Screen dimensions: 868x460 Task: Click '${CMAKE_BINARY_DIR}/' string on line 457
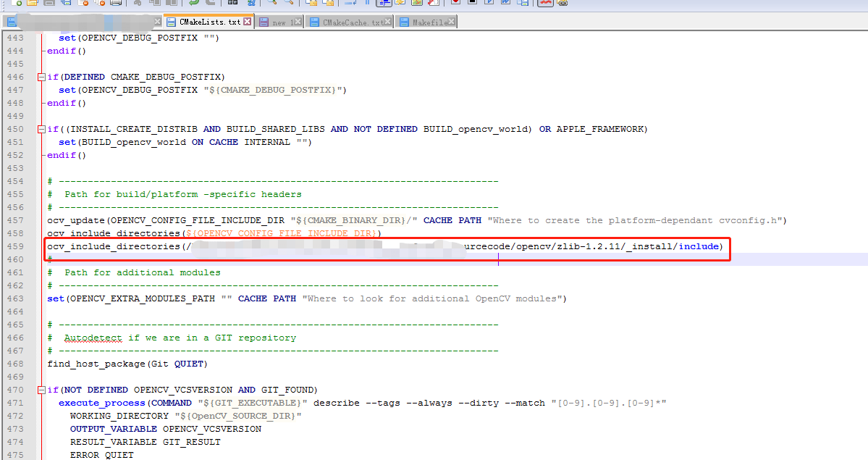tap(354, 220)
